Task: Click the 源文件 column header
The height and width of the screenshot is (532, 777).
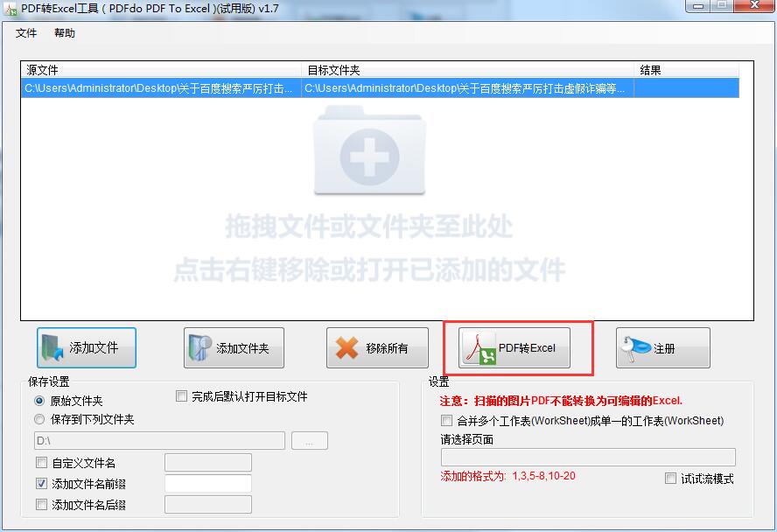Action: 162,70
